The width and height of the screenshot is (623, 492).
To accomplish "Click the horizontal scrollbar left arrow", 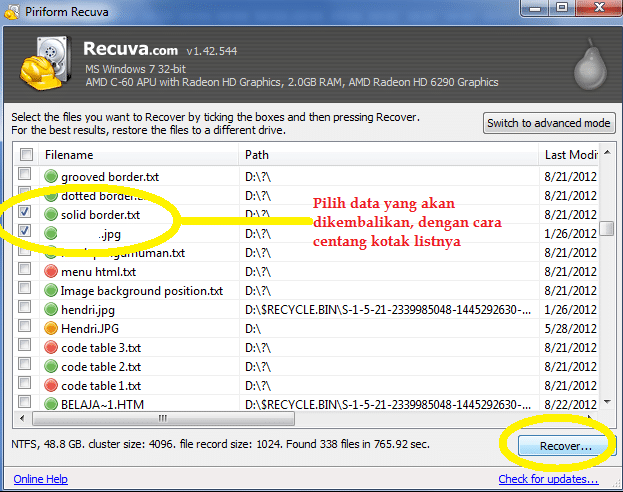I will 22,418.
